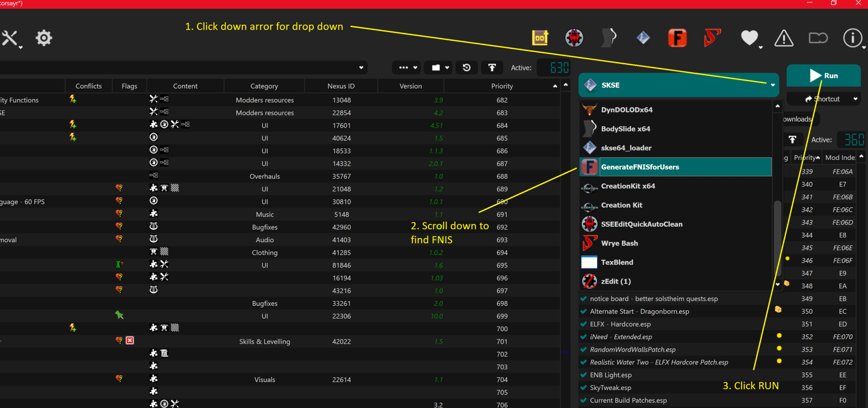Click the plugin list scroll-up arrow

click(x=862, y=156)
